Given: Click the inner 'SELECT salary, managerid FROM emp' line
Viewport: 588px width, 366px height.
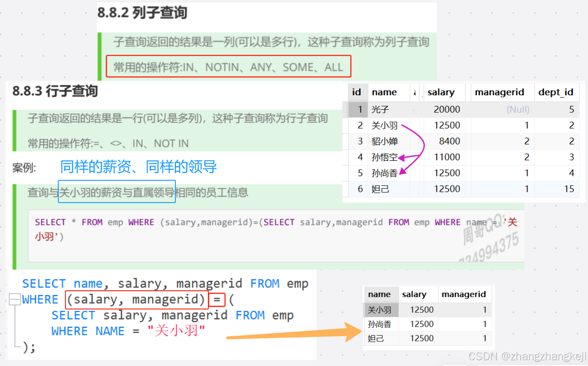Looking at the screenshot, I should (172, 316).
